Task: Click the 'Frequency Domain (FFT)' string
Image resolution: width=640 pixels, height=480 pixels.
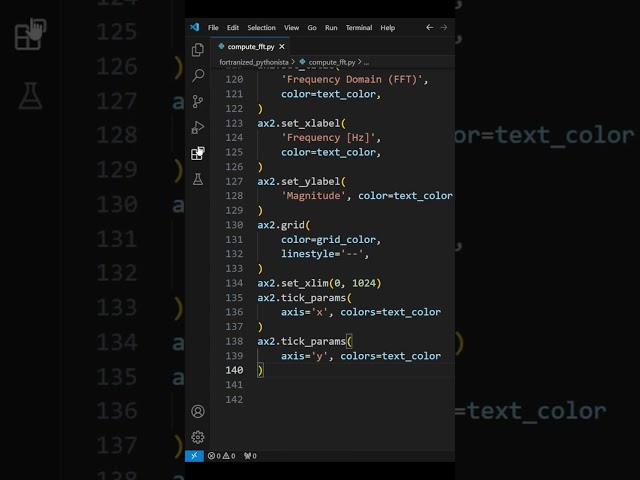Action: pos(351,80)
